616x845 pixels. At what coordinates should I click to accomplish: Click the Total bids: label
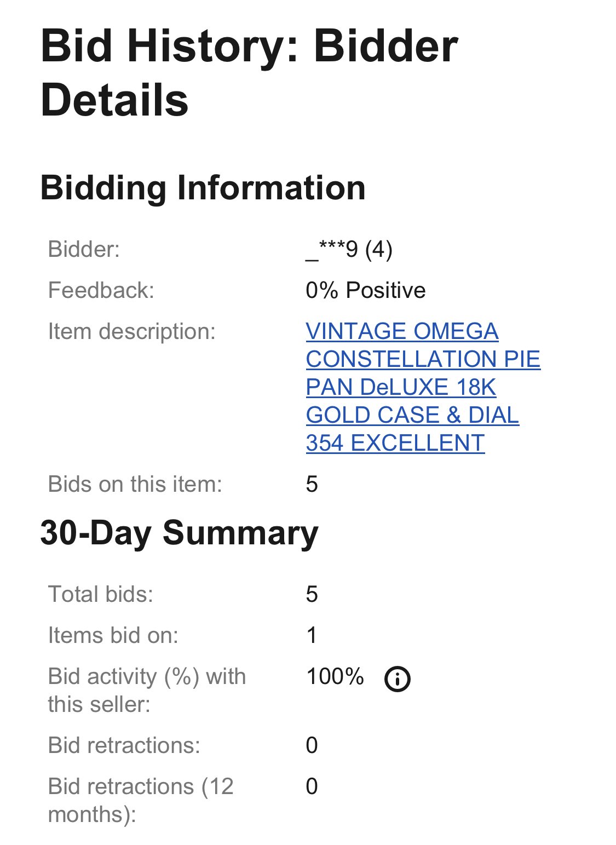point(101,594)
